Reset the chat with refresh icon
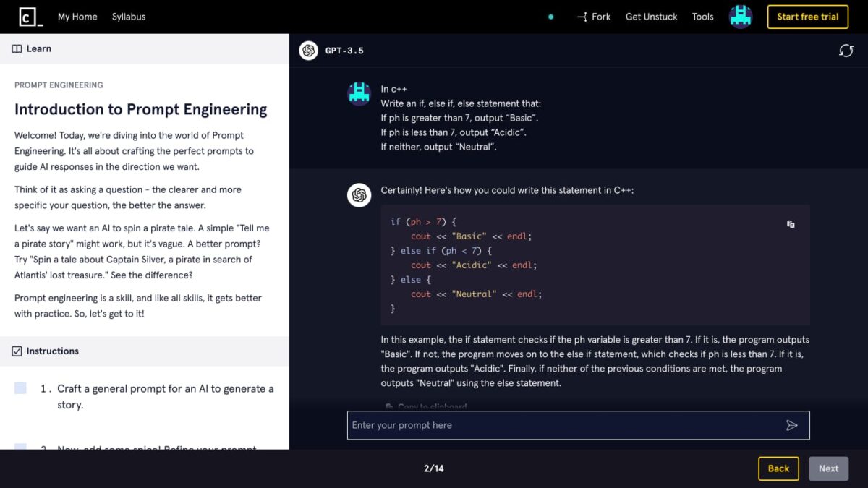Screen dimensions: 868x488 846,51
